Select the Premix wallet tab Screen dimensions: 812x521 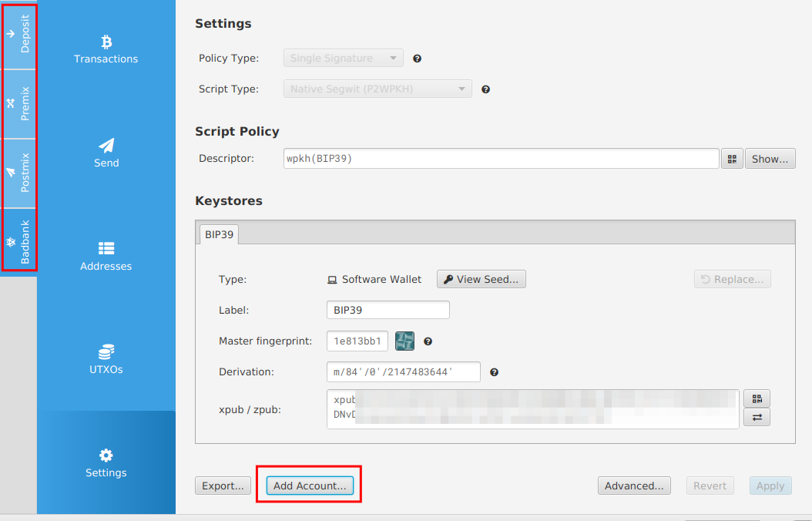[18, 103]
